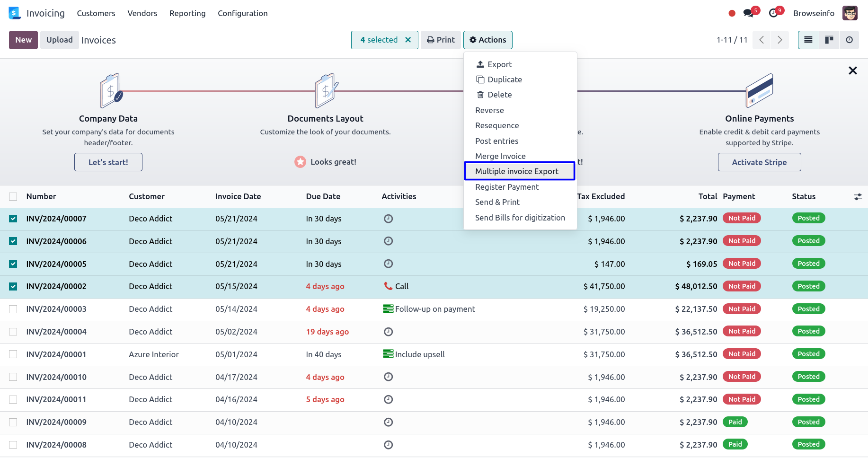Click the Call phone icon for INV/2024/00002
This screenshot has width=868, height=458.
(x=388, y=286)
